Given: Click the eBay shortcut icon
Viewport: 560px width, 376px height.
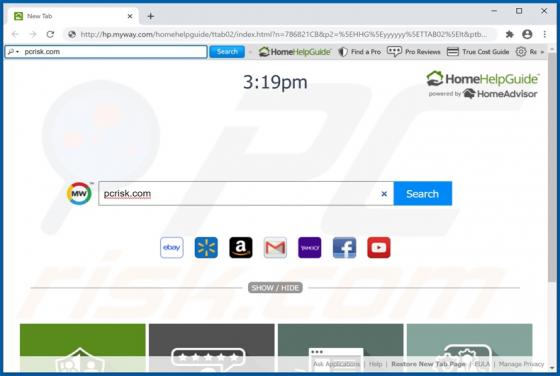Looking at the screenshot, I should click(x=172, y=247).
